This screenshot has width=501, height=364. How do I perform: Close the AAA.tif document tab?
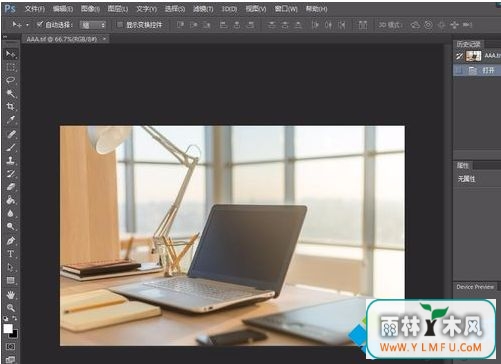pyautogui.click(x=104, y=39)
